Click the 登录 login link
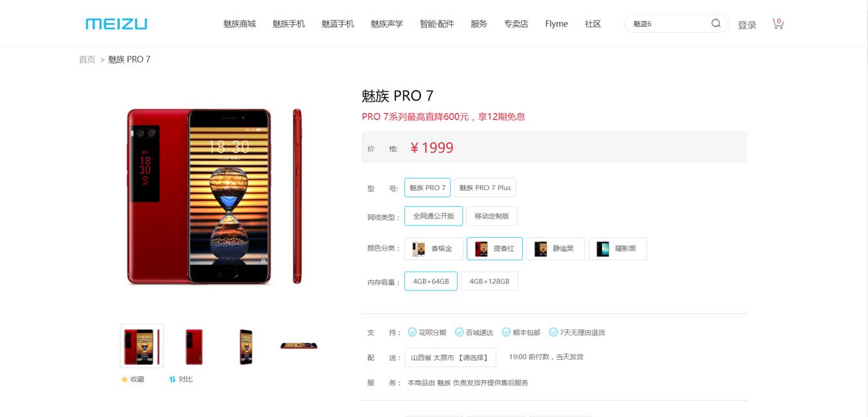Image resolution: width=868 pixels, height=417 pixels. tap(746, 25)
